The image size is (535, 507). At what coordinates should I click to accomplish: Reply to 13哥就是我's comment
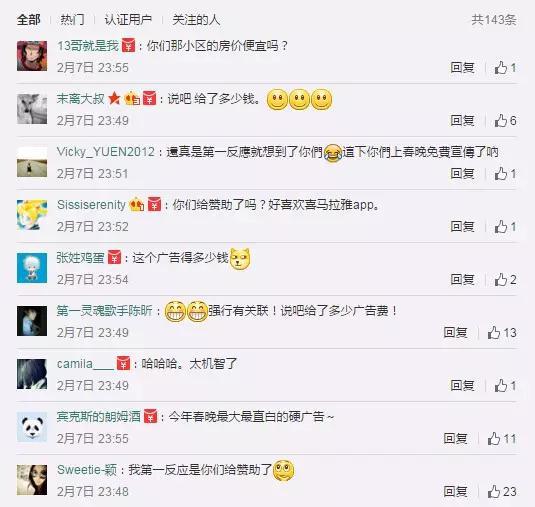[x=462, y=68]
